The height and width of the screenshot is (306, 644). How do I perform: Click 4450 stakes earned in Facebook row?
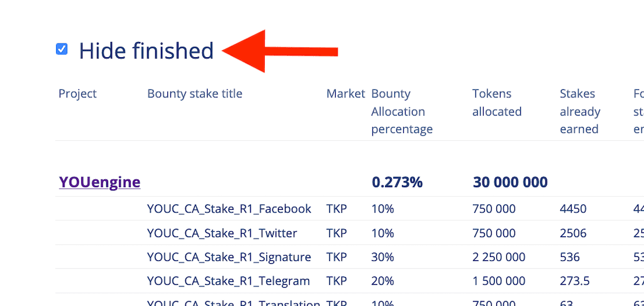(x=573, y=209)
